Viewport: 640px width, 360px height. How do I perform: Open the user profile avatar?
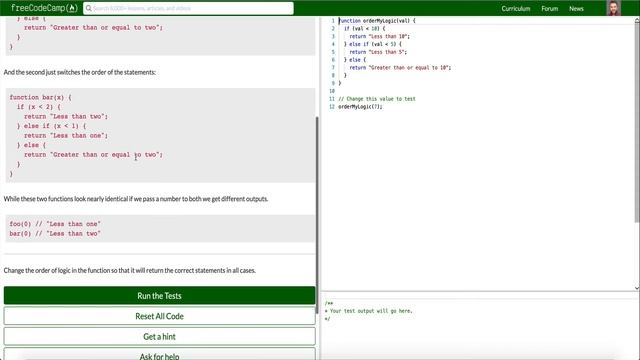(x=613, y=8)
